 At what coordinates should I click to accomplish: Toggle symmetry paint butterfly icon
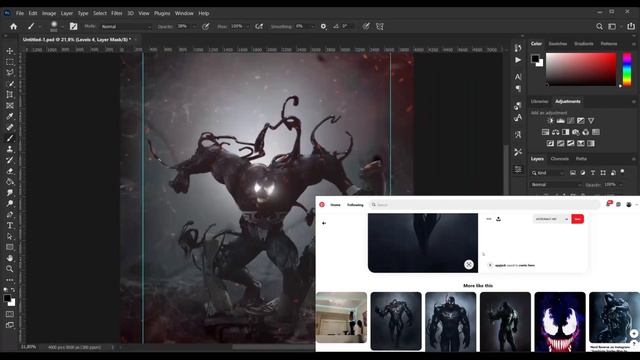tap(380, 27)
